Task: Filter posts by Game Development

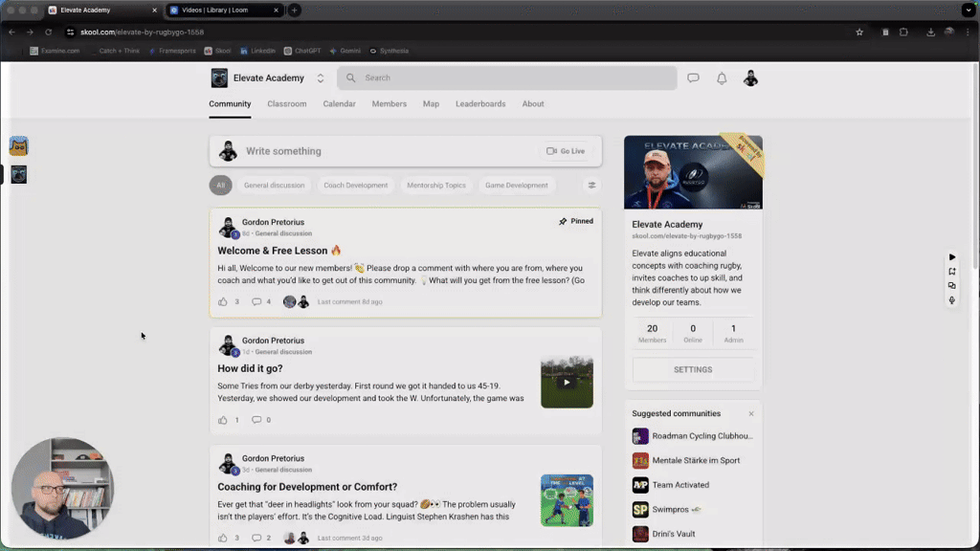Action: (516, 185)
